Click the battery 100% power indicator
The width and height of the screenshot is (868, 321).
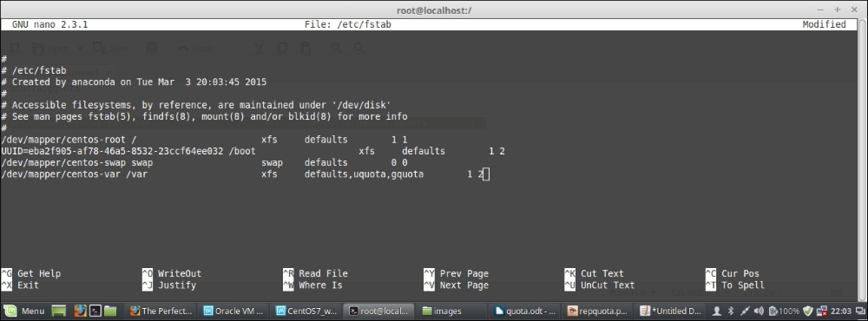784,311
